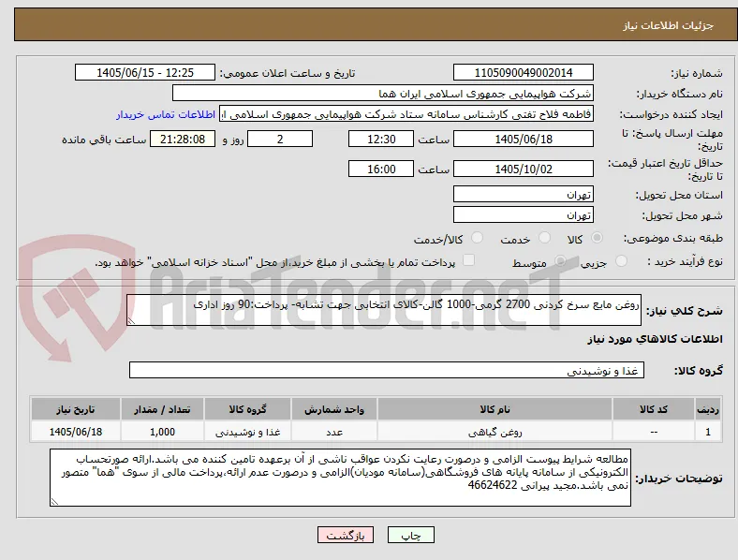Select the خدمت radio button

coord(544,238)
